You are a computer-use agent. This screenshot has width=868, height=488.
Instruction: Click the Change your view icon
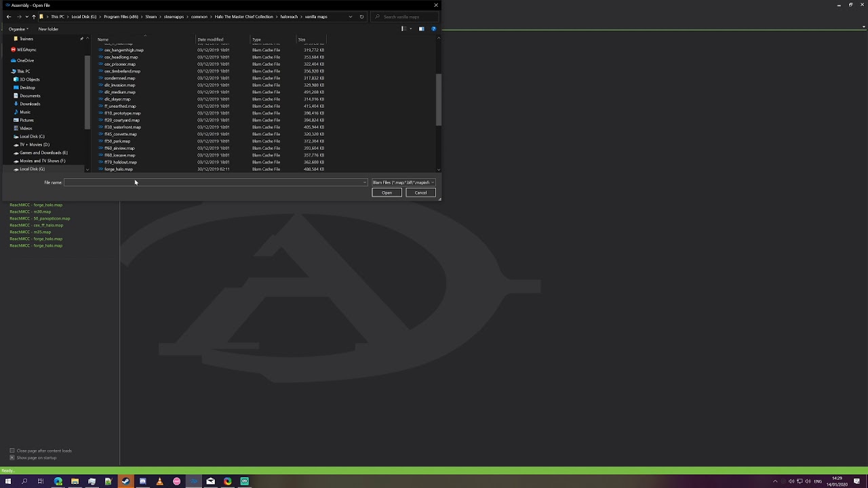click(x=403, y=29)
